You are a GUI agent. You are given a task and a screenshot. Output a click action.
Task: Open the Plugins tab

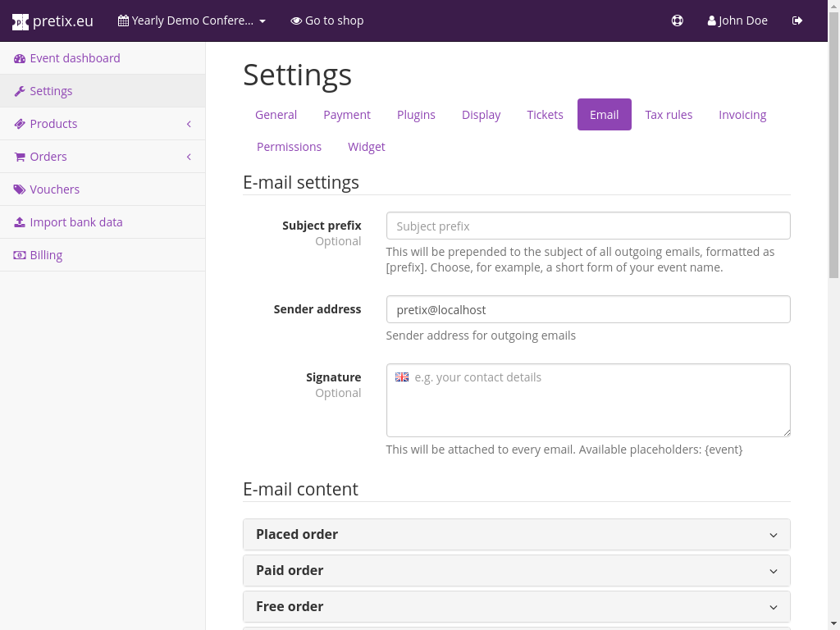click(416, 115)
